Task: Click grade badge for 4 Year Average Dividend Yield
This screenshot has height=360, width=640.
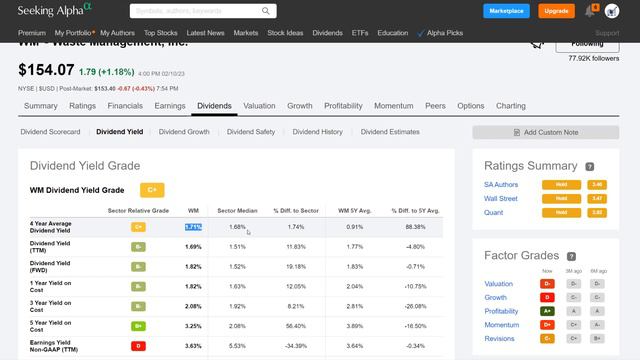Action: 138,227
